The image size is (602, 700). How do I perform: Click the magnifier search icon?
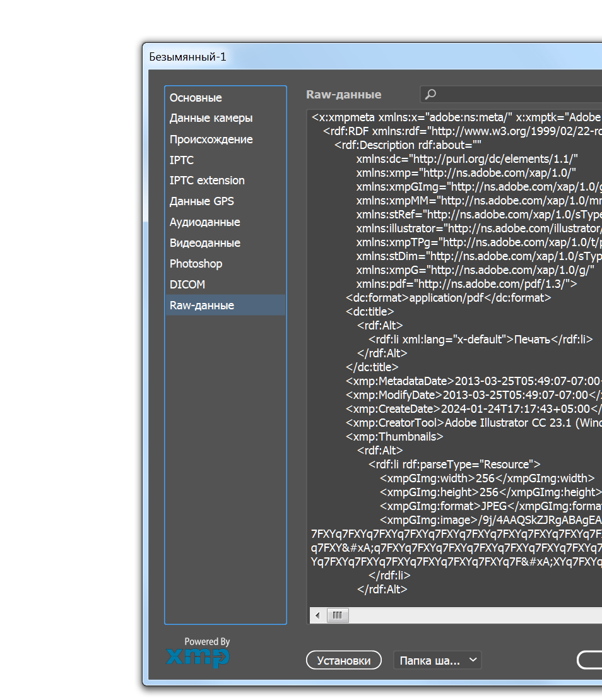(x=430, y=94)
